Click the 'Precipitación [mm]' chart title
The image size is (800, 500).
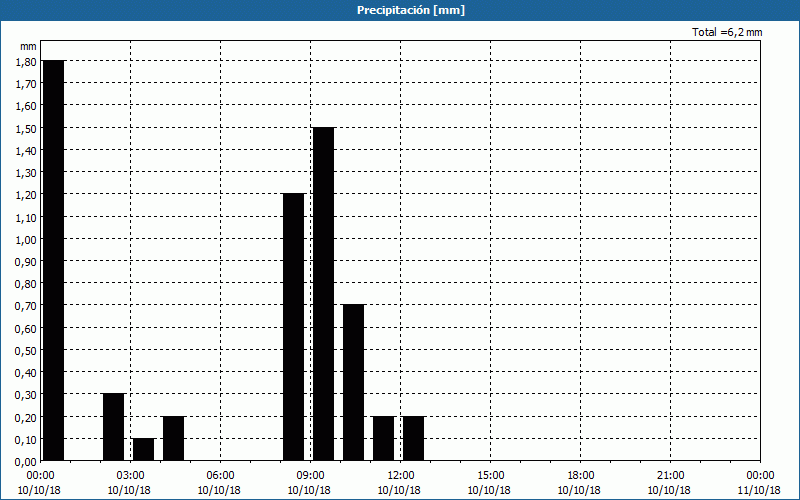pos(411,10)
